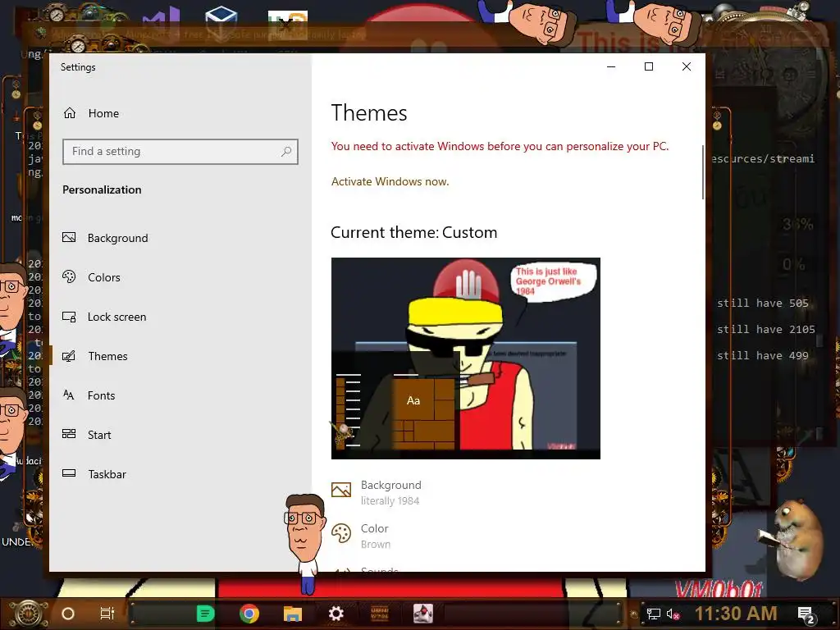Open Task View on taskbar
840x630 pixels.
(x=107, y=614)
